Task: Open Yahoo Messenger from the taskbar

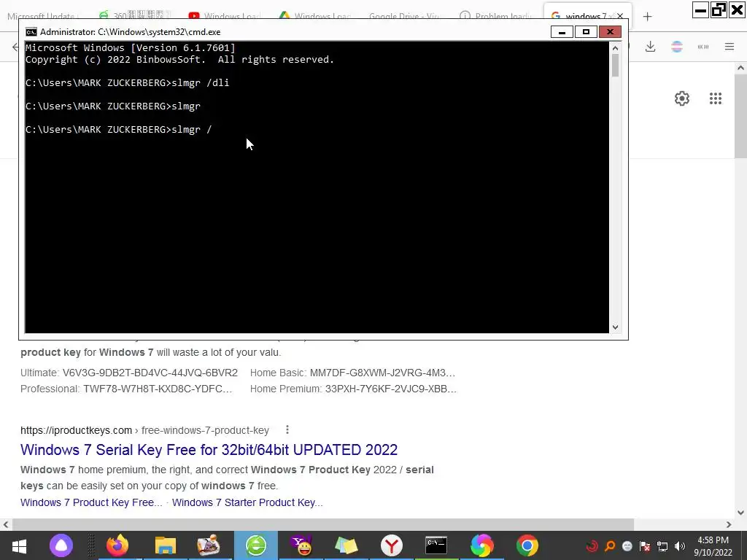Action: tap(301, 545)
